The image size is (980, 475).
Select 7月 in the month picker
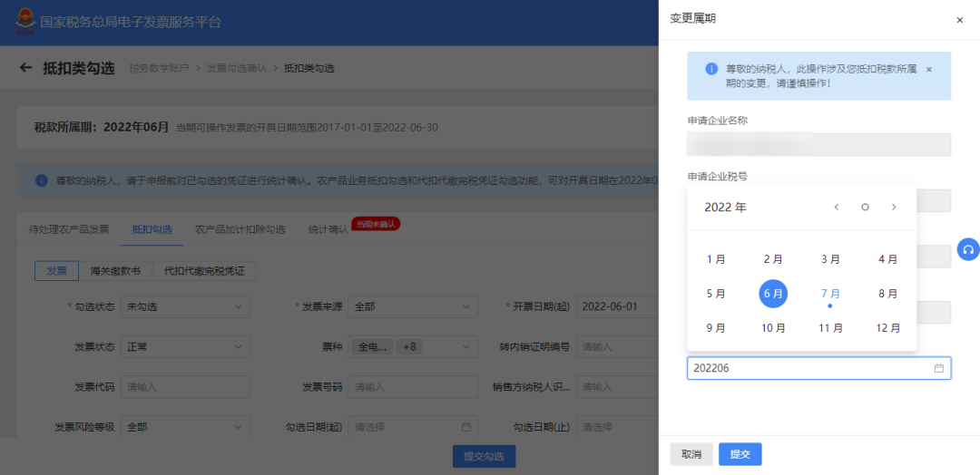(830, 294)
